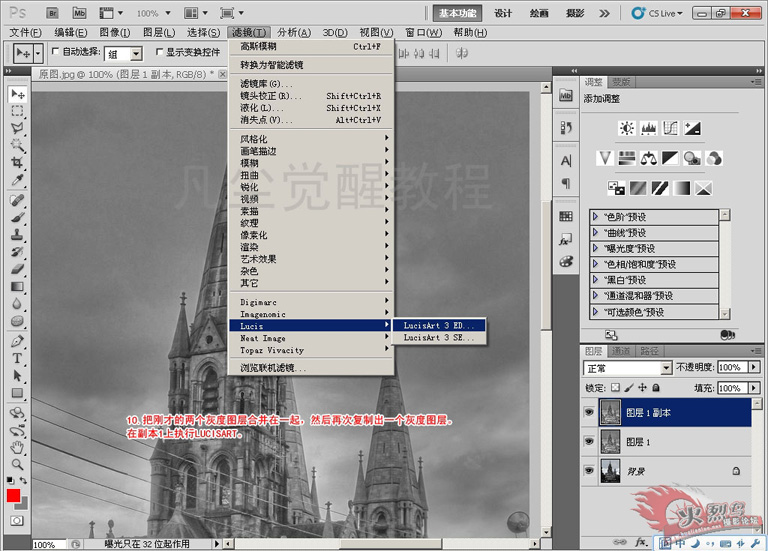Viewport: 768px width, 551px height.
Task: Open 不透明度 slider arrow
Action: point(754,367)
